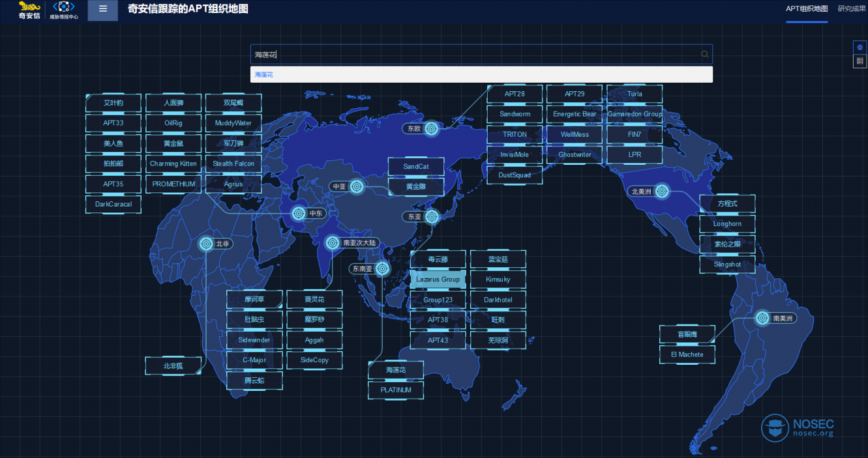
Task: Open the SideCopy group card
Action: pyautogui.click(x=314, y=360)
